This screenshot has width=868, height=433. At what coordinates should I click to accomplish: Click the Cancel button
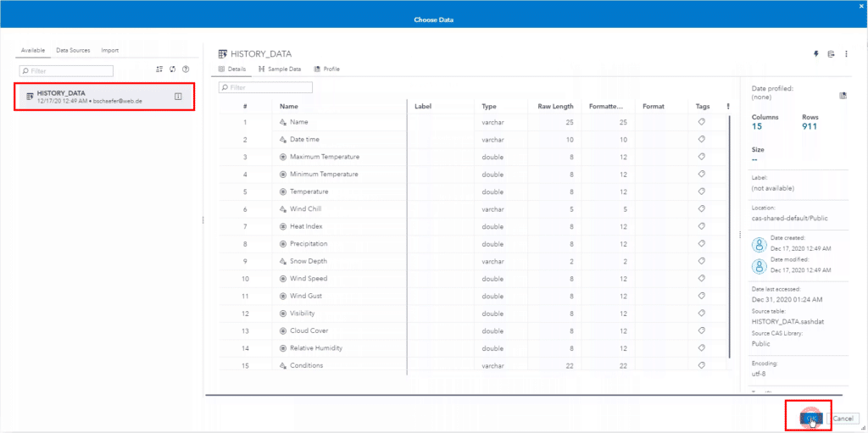[843, 419]
